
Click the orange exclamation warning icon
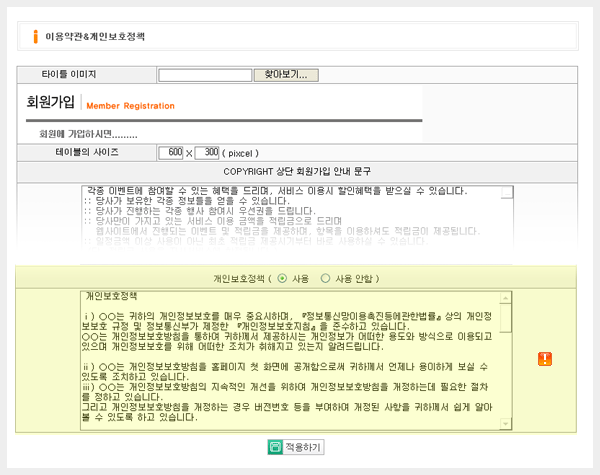click(x=544, y=359)
